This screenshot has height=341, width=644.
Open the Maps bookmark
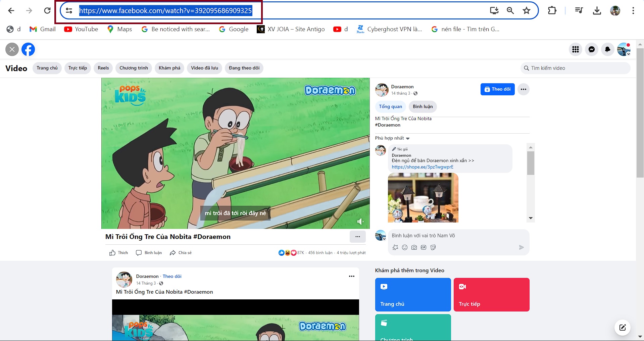(120, 29)
